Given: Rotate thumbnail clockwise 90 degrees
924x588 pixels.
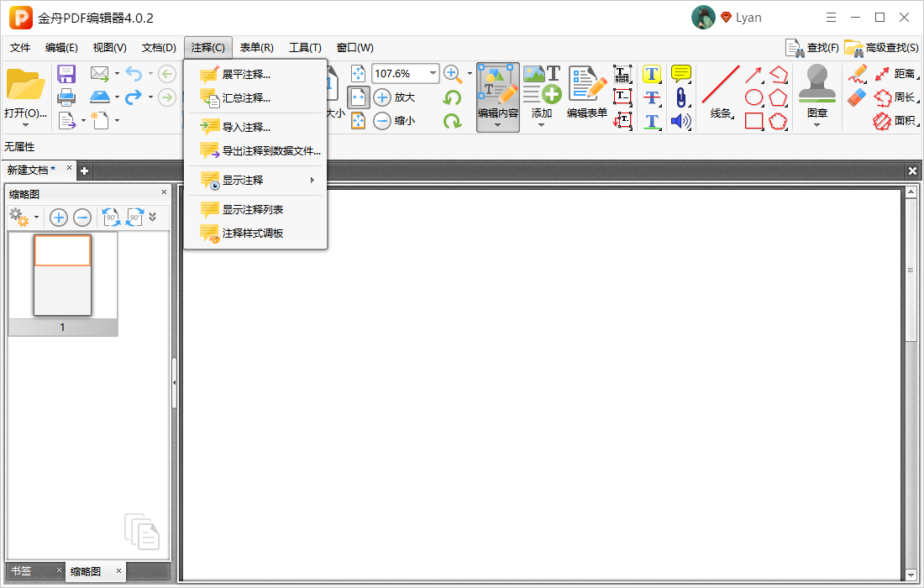Looking at the screenshot, I should [135, 218].
